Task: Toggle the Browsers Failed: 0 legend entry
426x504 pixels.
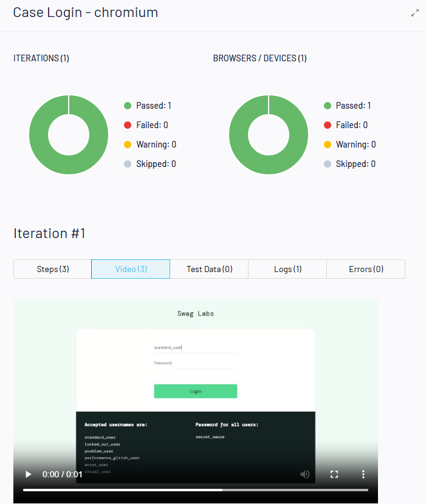Action: [x=346, y=125]
